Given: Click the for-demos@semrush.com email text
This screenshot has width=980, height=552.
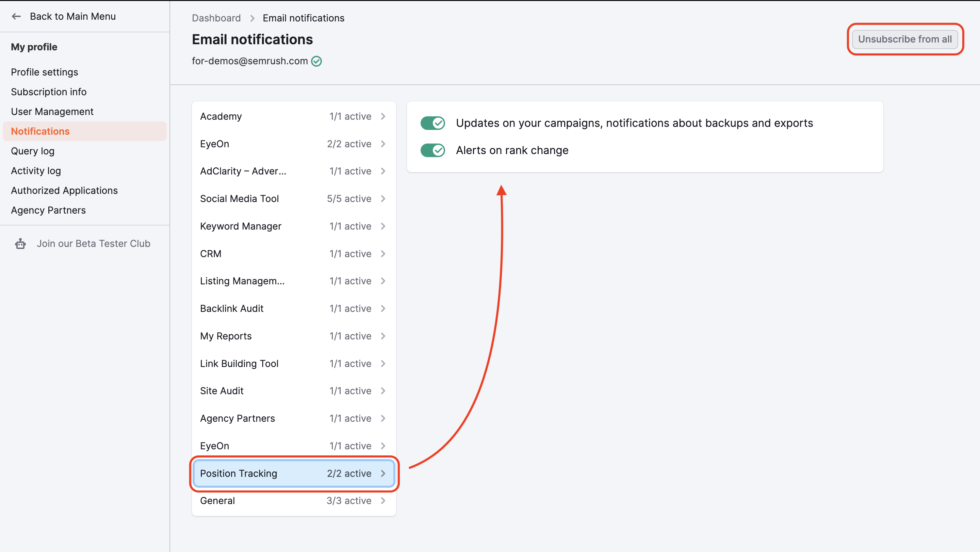Looking at the screenshot, I should 249,61.
